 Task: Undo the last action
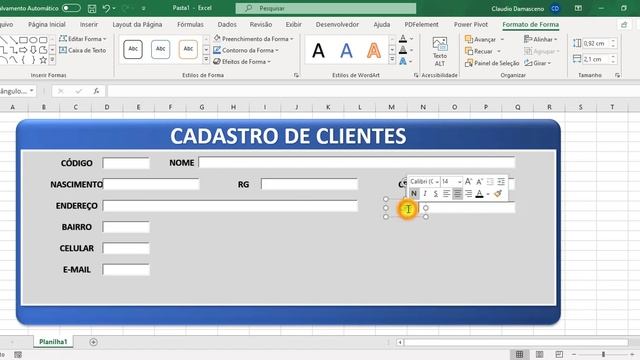click(106, 8)
